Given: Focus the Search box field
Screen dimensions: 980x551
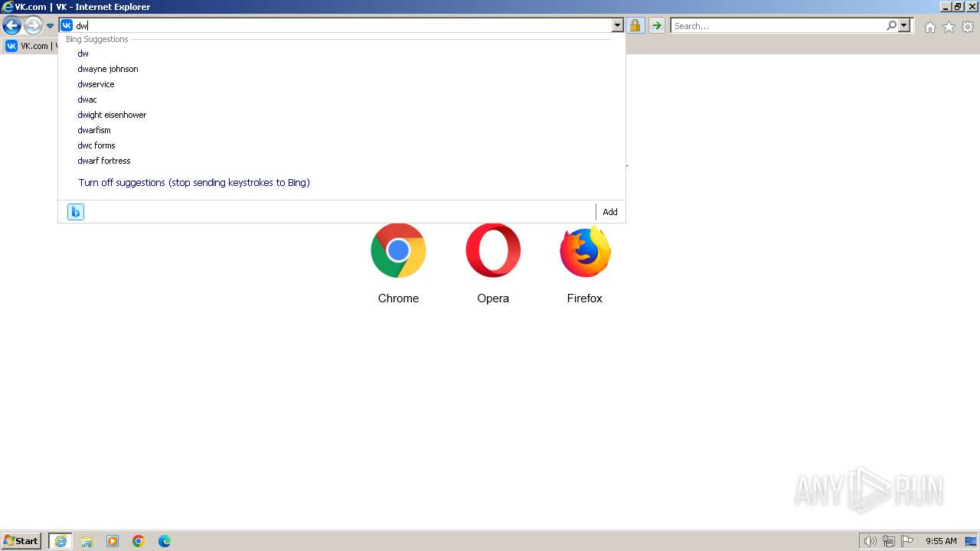Looking at the screenshot, I should [779, 25].
